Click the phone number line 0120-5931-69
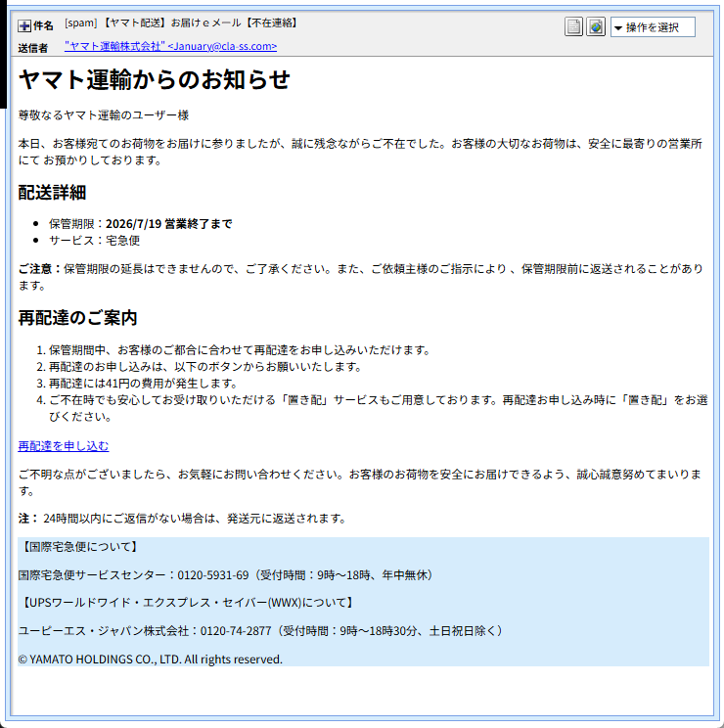 click(227, 575)
